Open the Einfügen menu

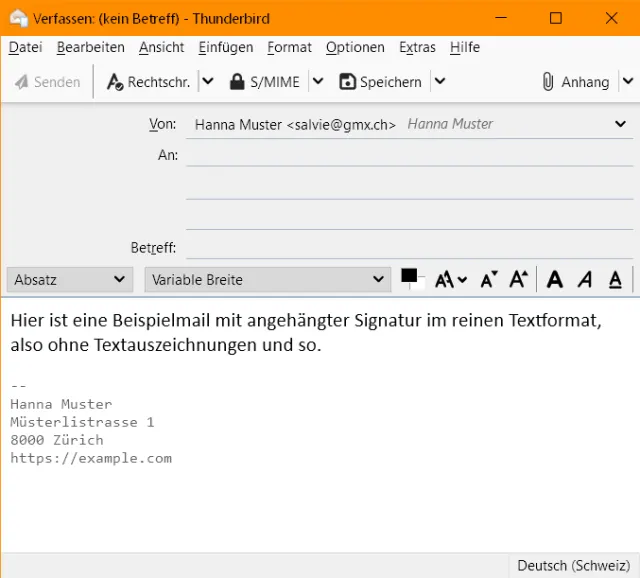coord(225,47)
